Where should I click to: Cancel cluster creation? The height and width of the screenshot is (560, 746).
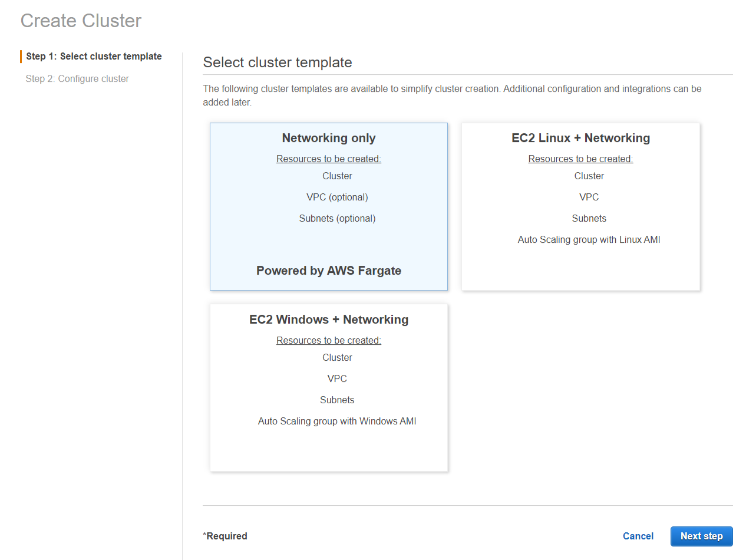pyautogui.click(x=638, y=536)
